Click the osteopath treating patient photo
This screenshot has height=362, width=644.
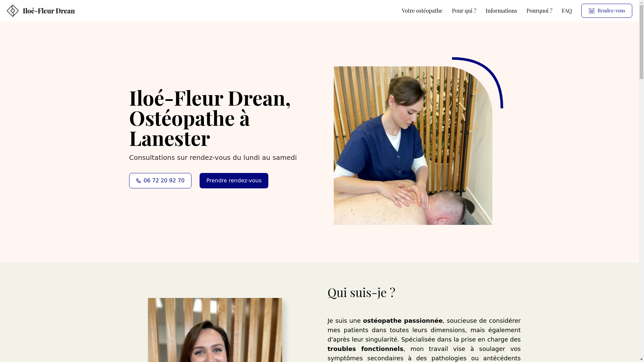coord(413,145)
